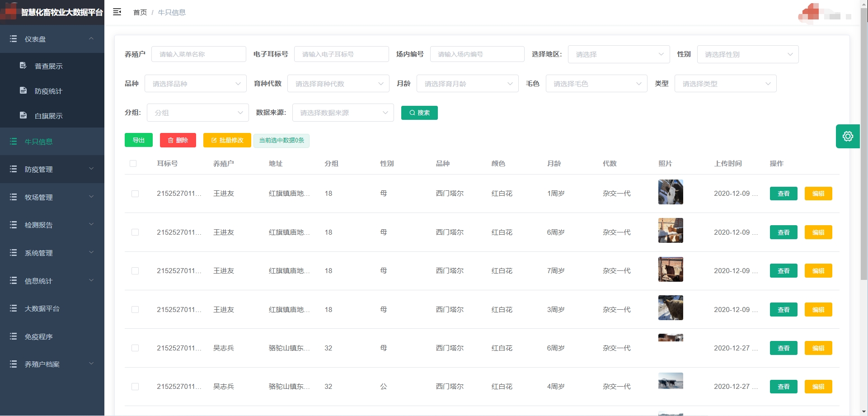Click the 上传时间 column header
The width and height of the screenshot is (868, 416).
[728, 164]
